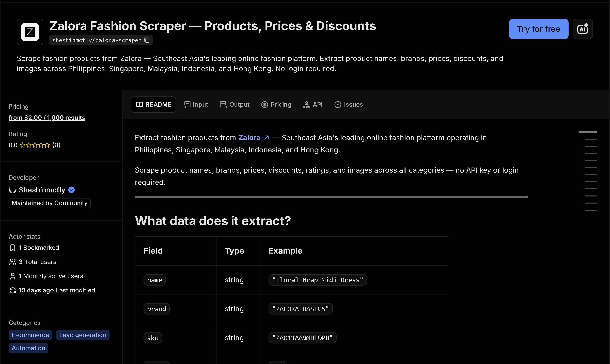Click the Zalora Fashion Scraper page title
The height and width of the screenshot is (364, 610).
(213, 26)
